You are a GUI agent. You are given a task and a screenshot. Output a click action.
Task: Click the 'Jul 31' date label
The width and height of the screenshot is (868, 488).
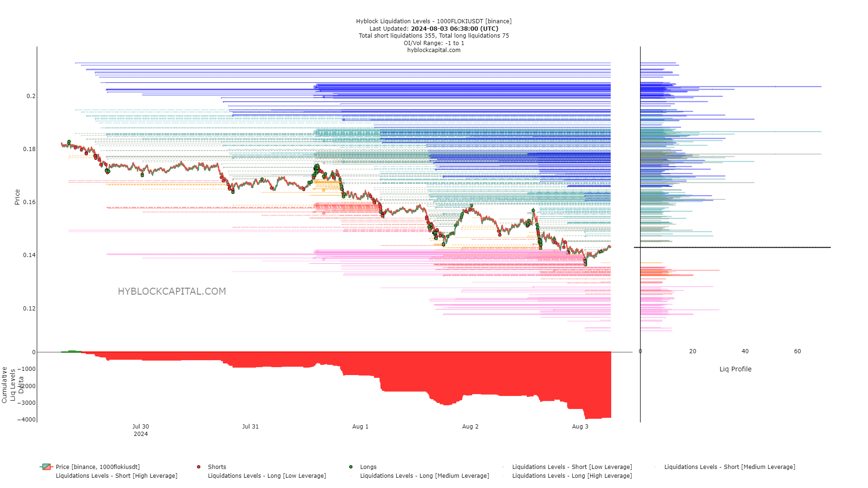(250, 426)
